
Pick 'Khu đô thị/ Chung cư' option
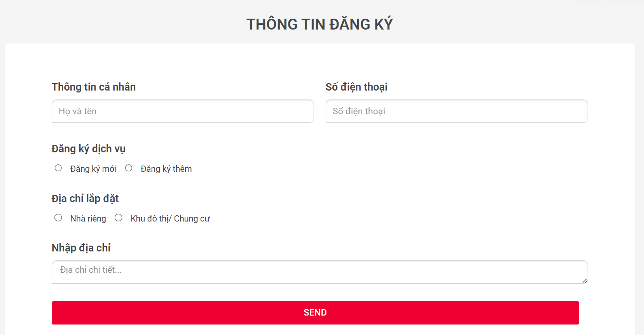(119, 217)
